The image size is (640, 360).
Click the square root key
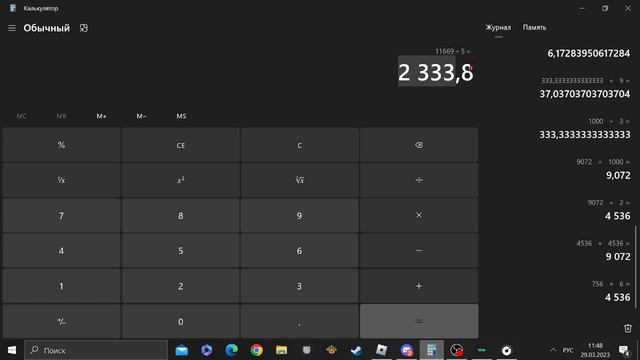click(x=300, y=180)
